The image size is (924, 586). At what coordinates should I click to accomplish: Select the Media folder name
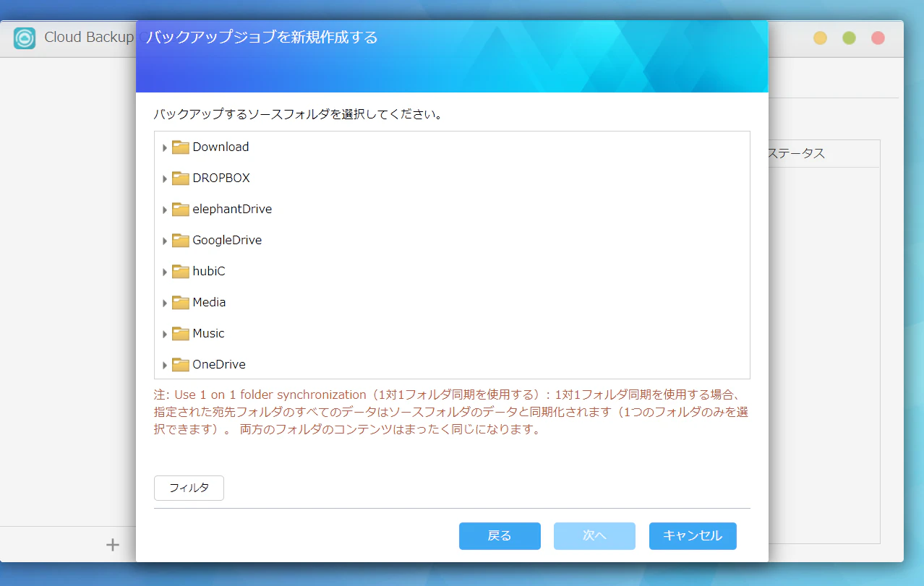209,302
